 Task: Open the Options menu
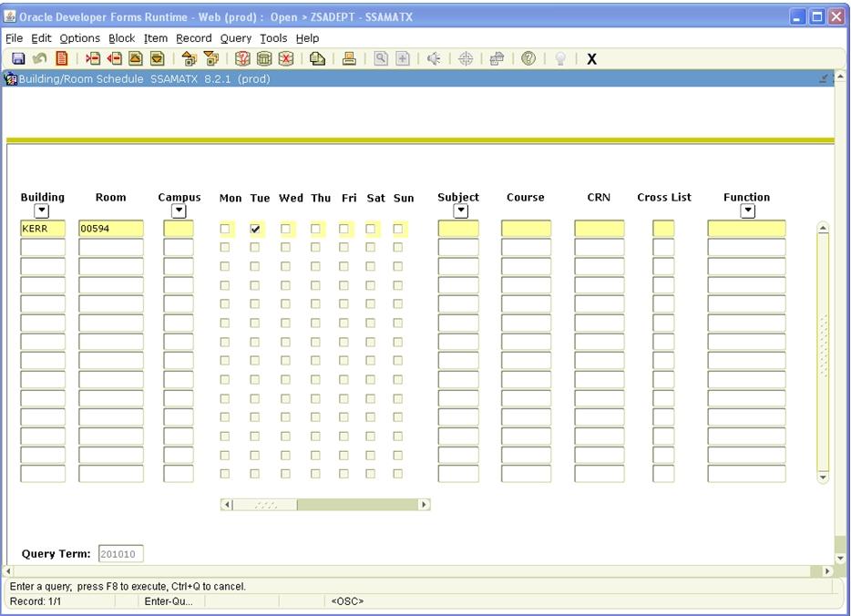tap(80, 38)
